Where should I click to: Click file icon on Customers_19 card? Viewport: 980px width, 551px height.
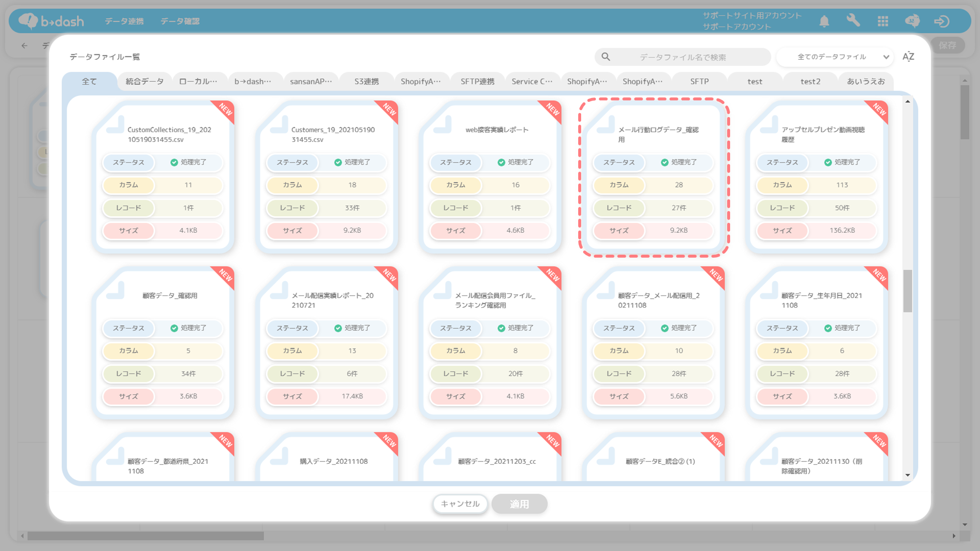(279, 125)
